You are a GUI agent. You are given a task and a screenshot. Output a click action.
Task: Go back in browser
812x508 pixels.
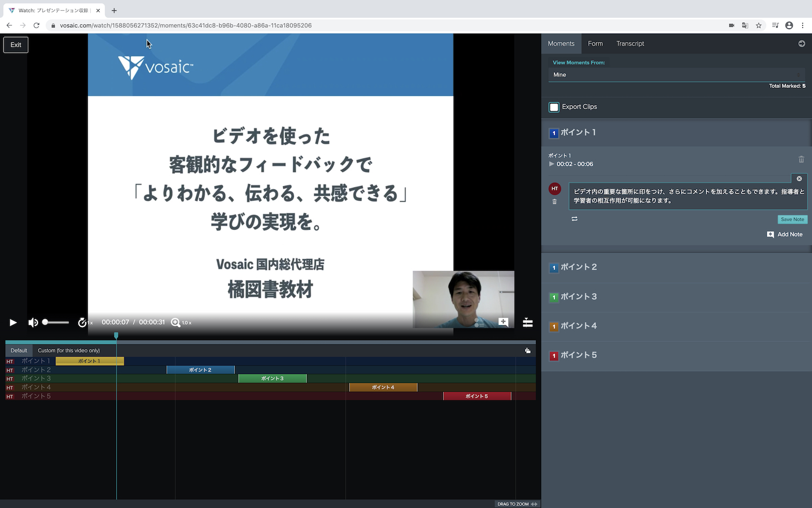click(x=9, y=25)
